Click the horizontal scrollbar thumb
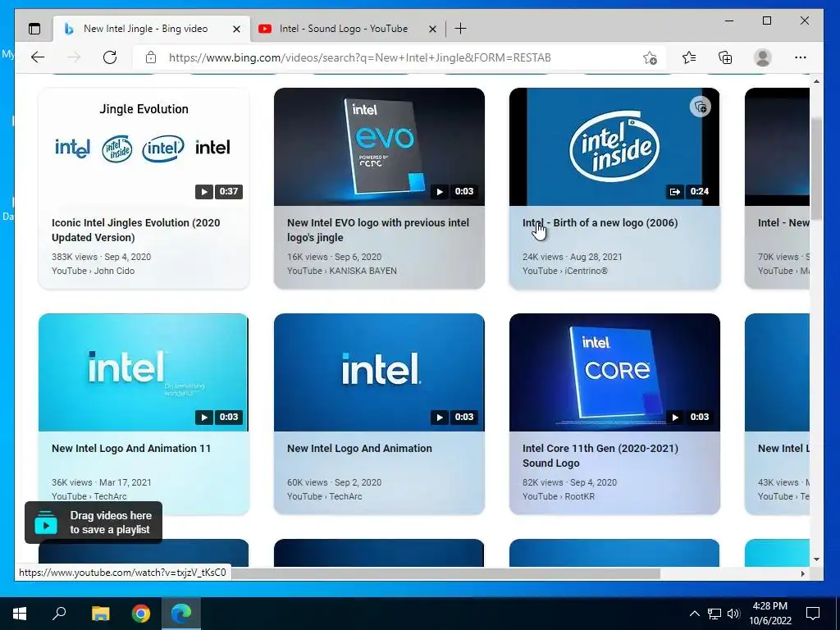 point(445,573)
